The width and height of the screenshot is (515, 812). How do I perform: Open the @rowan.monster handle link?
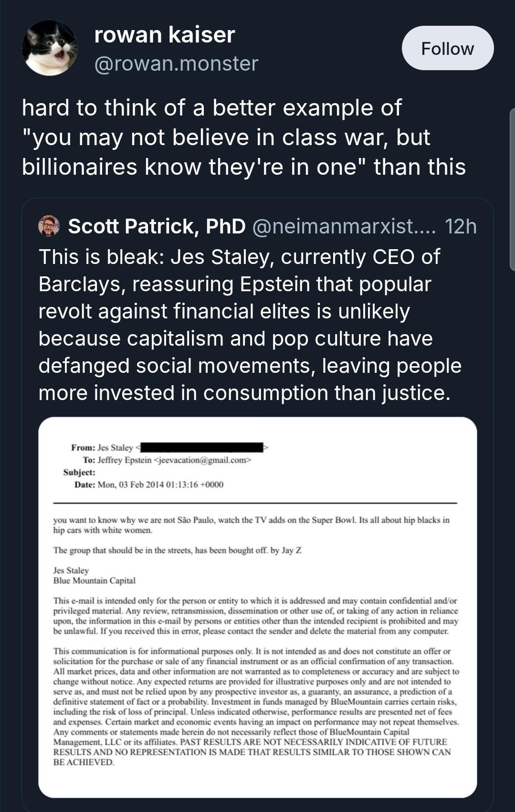coord(176,63)
